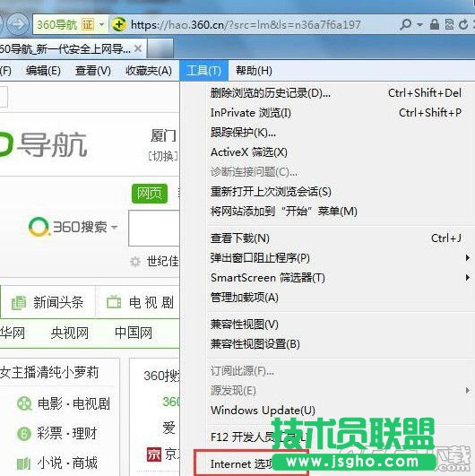The height and width of the screenshot is (476, 475).
Task: Click the URL address field
Action: [246, 24]
